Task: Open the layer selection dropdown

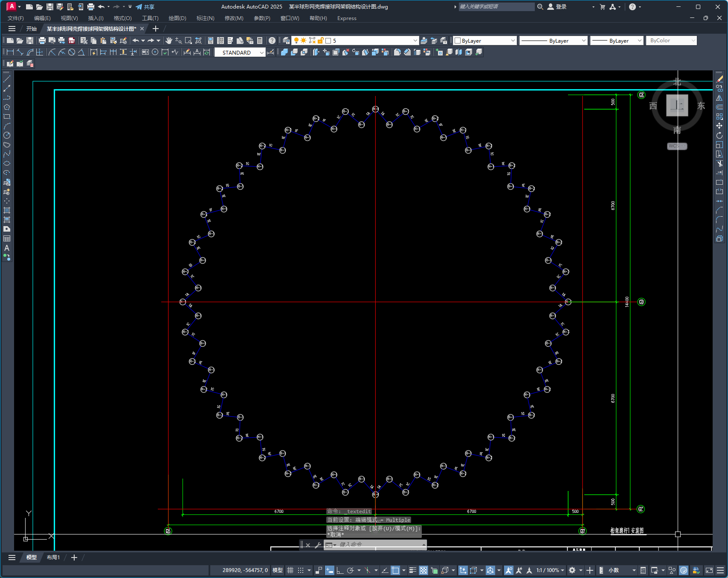Action: pos(415,41)
